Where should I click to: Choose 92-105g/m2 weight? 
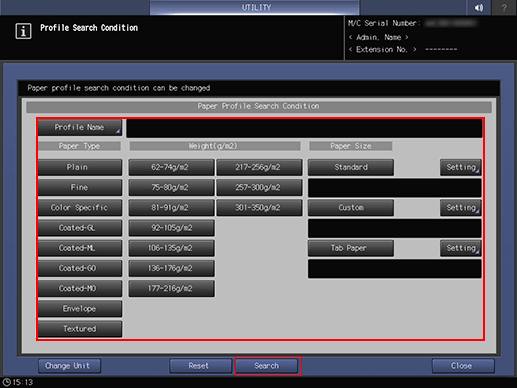point(171,228)
